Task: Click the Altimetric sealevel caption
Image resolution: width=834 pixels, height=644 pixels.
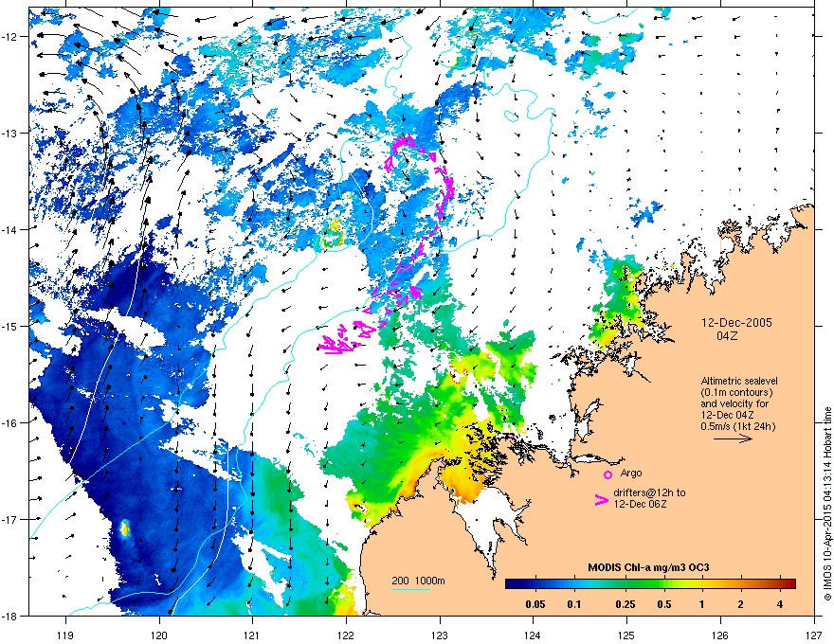Action: (739, 381)
